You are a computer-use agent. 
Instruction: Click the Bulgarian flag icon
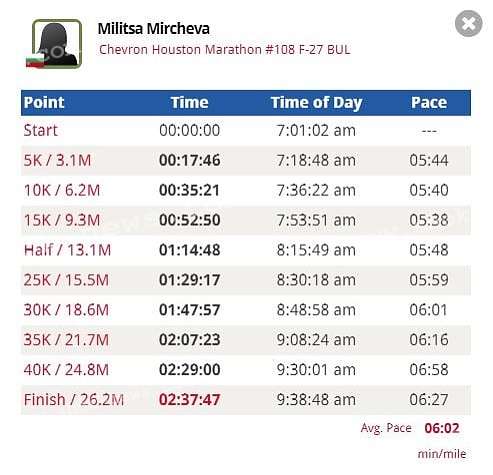point(35,62)
